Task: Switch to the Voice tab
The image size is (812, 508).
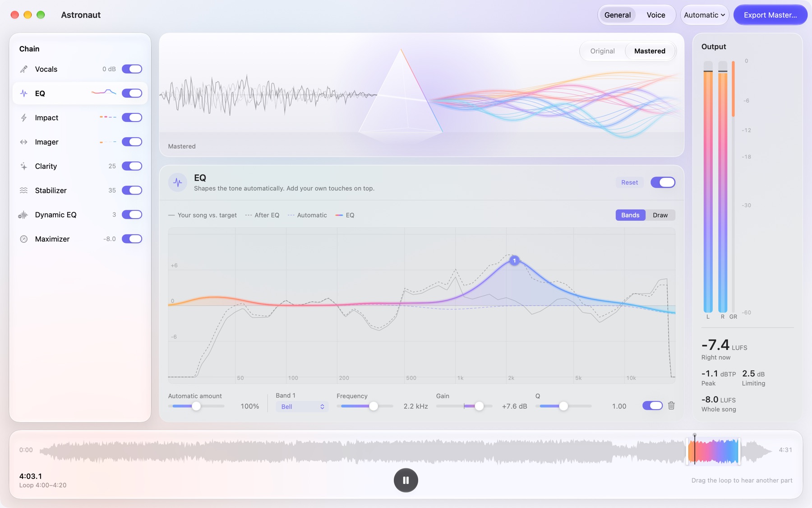Action: 655,15
